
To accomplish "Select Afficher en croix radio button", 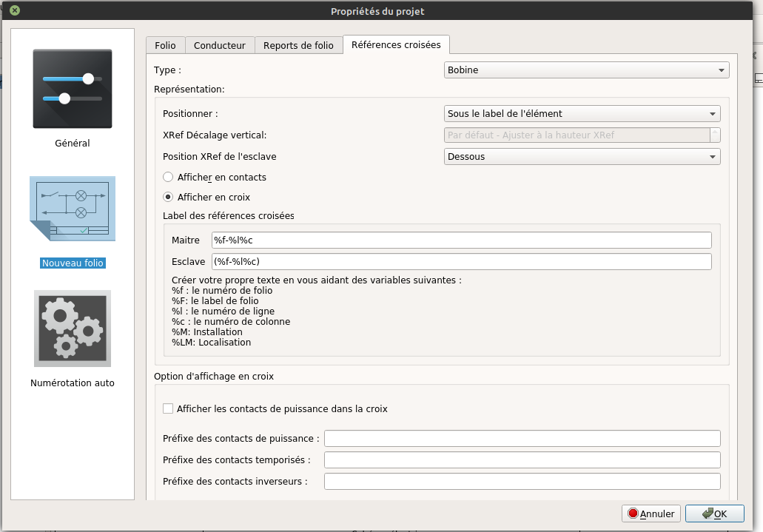I will pos(168,198).
